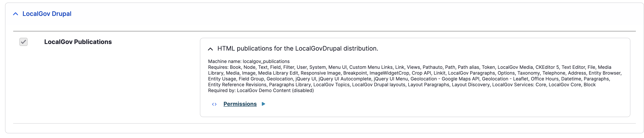Viewport: 644px width, 138px height.
Task: Click the code brackets icon beside Permissions
Action: [214, 104]
